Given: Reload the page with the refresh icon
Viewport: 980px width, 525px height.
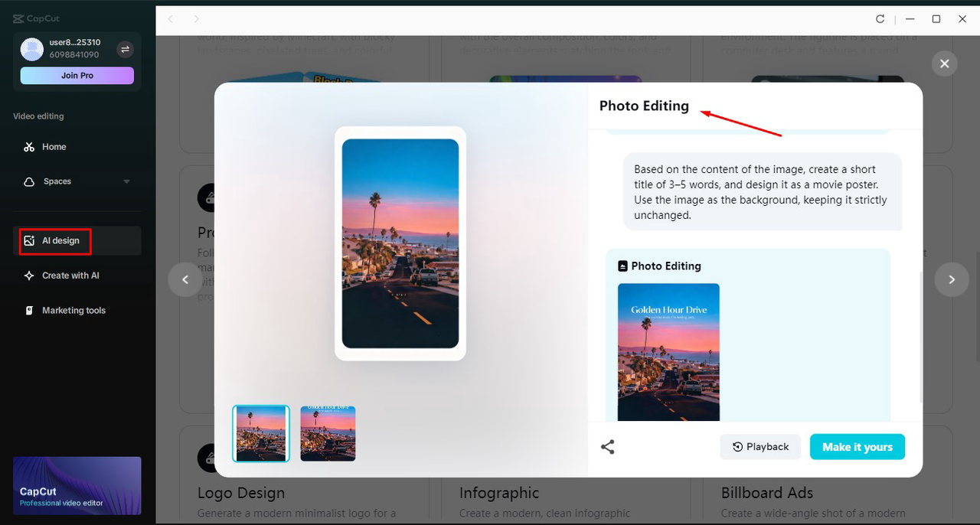Looking at the screenshot, I should pos(880,19).
